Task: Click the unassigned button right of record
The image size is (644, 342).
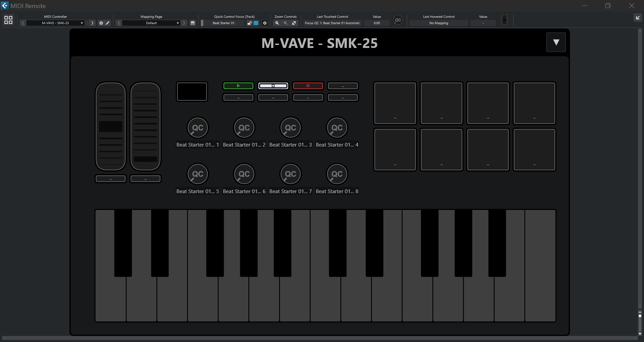Action: click(343, 86)
